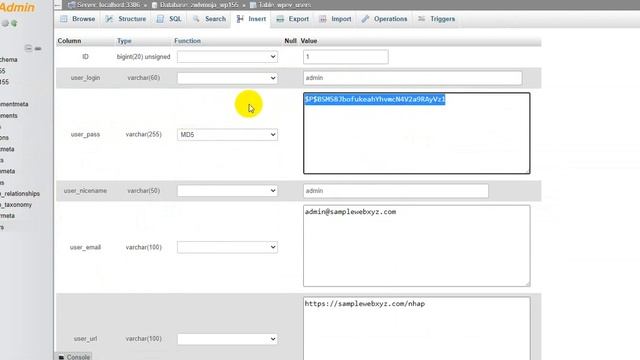Click the Value column header
Viewport: 640px width, 360px height.
(x=309, y=41)
